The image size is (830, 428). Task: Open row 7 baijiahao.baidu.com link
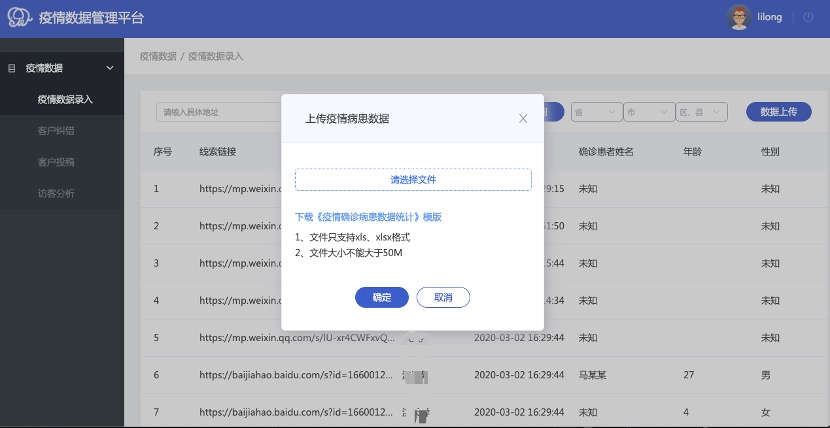click(x=296, y=412)
